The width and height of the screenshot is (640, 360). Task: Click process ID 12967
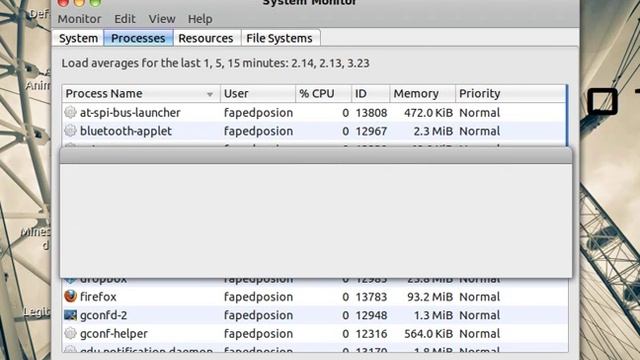(371, 131)
